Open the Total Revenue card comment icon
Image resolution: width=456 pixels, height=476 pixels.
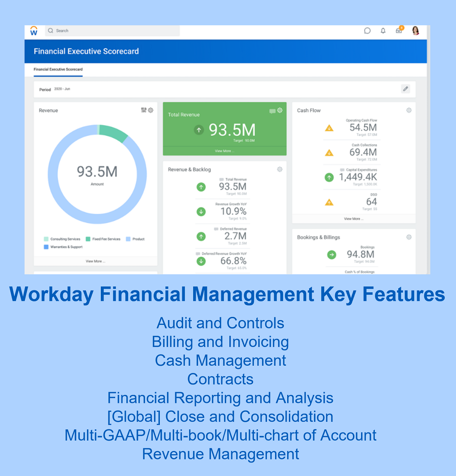tap(272, 111)
